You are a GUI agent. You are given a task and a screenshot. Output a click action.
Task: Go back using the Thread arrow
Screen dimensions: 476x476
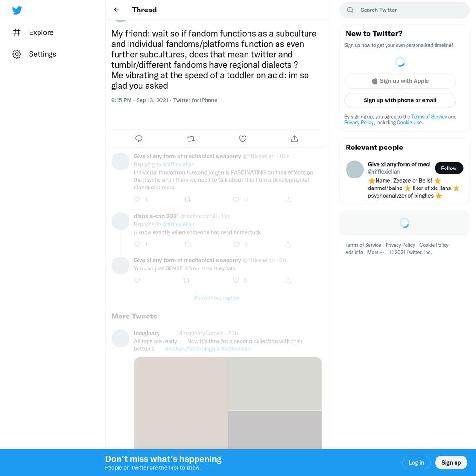[x=116, y=10]
